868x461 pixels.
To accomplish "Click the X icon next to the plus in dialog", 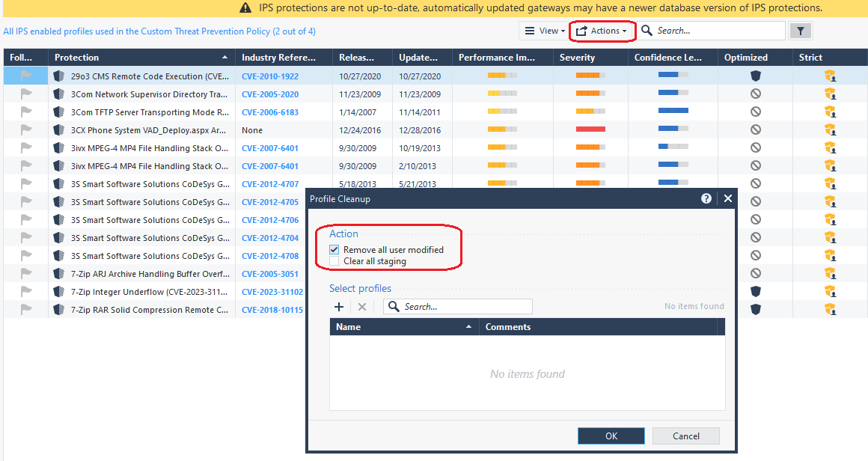I will [x=362, y=307].
